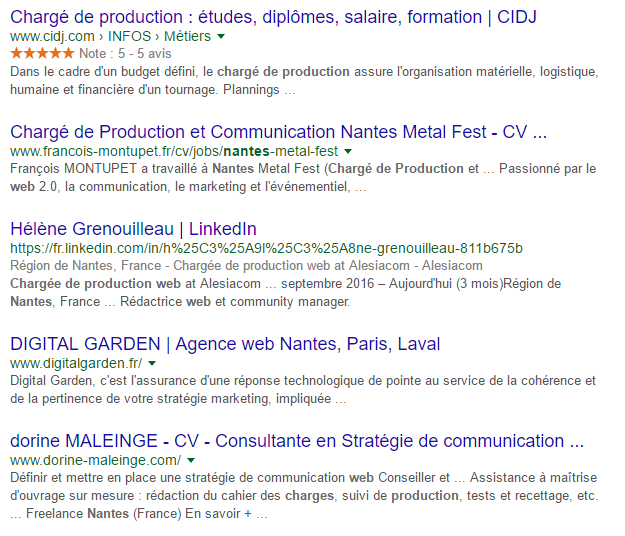
Task: Click 'Note : 5 - 5 avis' text
Action: (125, 53)
